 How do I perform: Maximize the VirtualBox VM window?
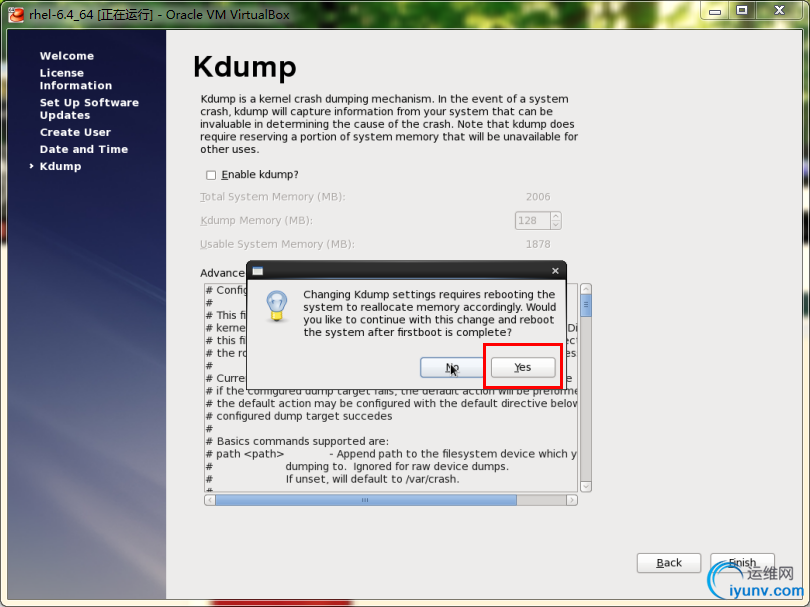coord(742,11)
